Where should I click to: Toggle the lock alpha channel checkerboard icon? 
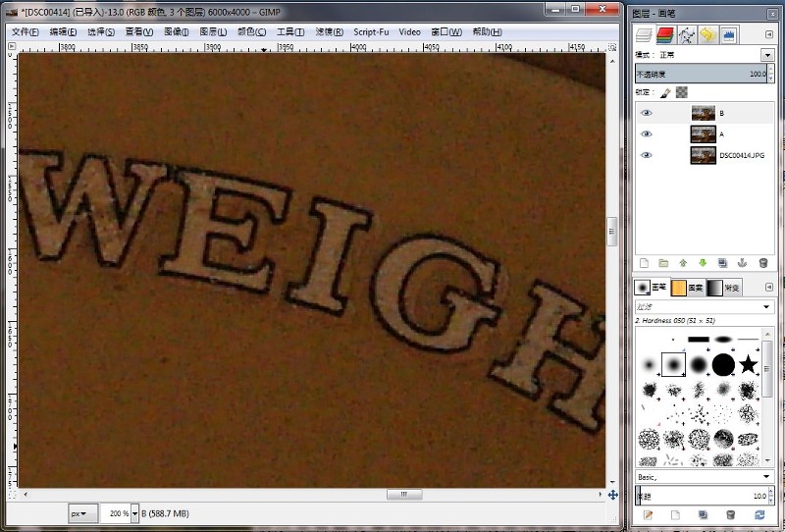click(683, 92)
